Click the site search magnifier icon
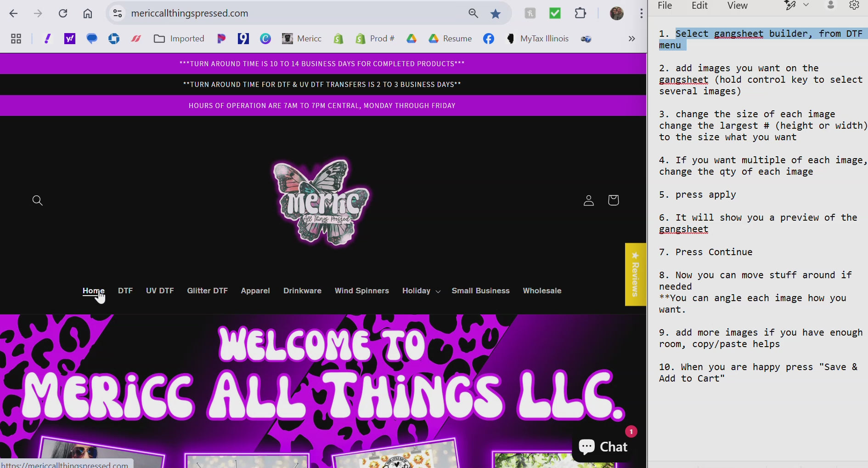Screen dimensions: 868x468 [38, 200]
